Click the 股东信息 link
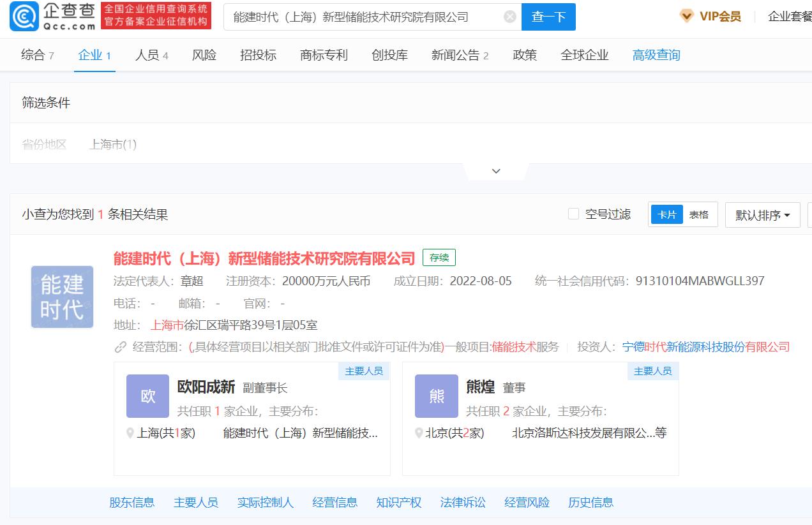This screenshot has height=525, width=812. click(x=131, y=503)
